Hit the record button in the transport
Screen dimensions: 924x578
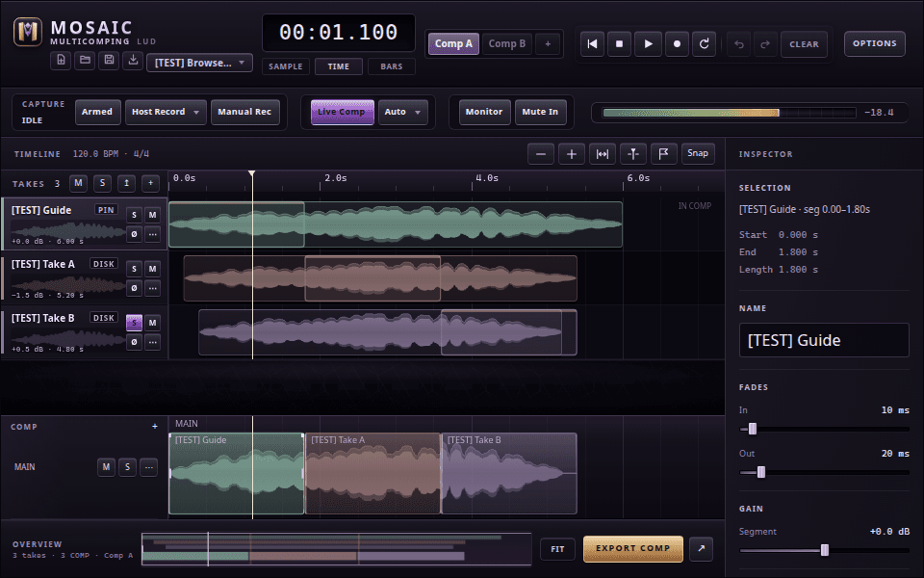tap(677, 43)
